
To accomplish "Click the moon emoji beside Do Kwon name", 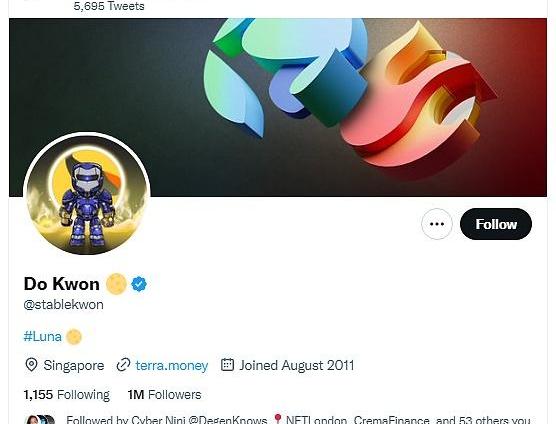I will coord(116,284).
